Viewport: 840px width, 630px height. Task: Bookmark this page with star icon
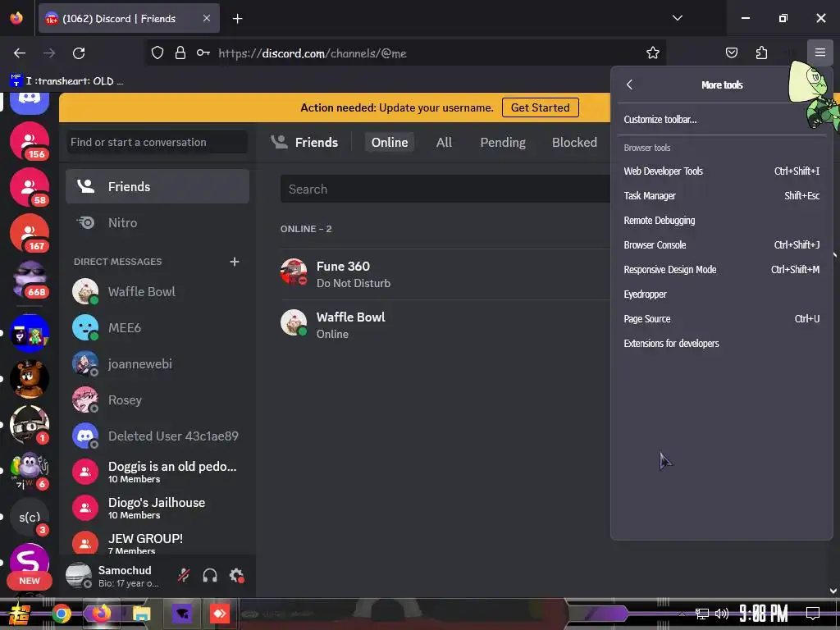(x=652, y=52)
